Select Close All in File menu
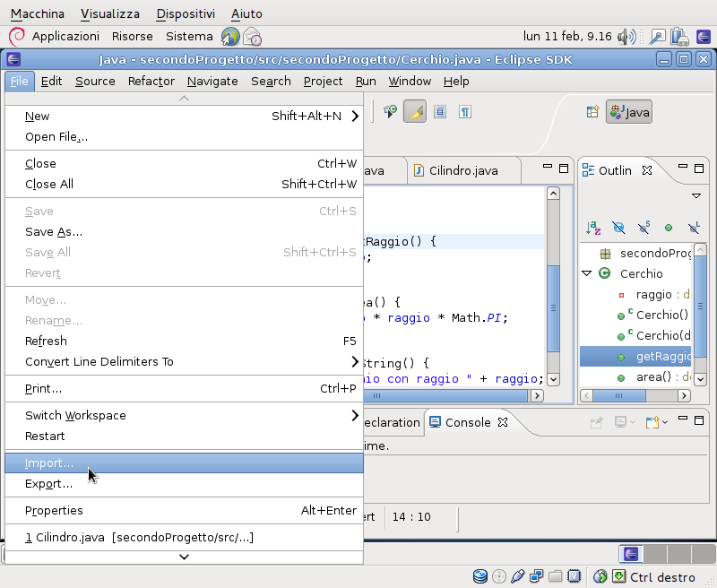Image resolution: width=717 pixels, height=588 pixels. (184, 184)
